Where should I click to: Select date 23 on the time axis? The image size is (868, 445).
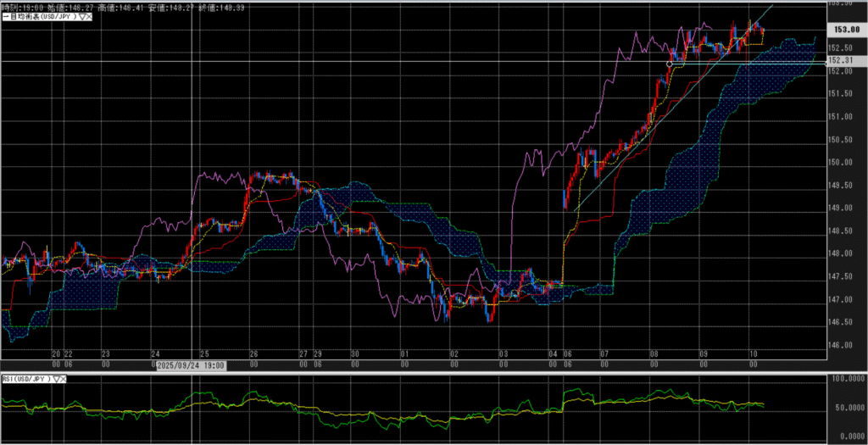[x=105, y=353]
